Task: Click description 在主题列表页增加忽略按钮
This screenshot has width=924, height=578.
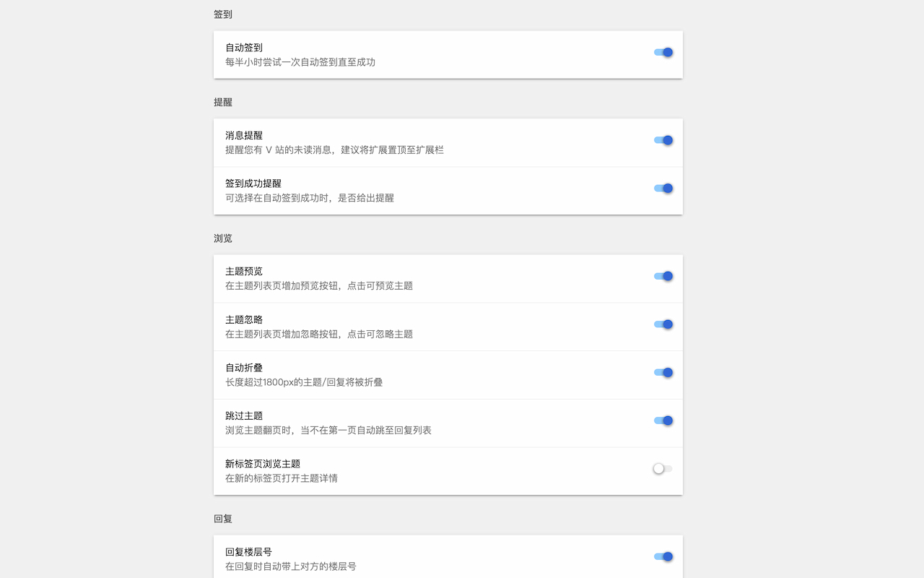Action: (319, 335)
